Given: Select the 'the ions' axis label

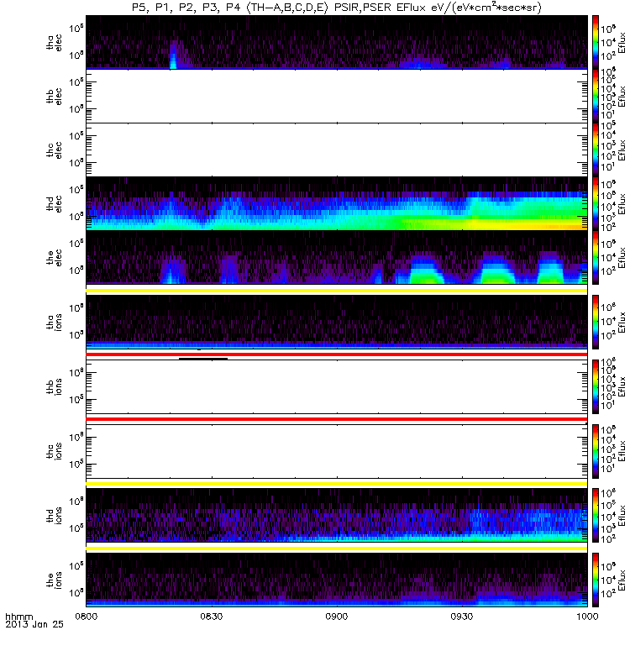Looking at the screenshot, I should 55,580.
